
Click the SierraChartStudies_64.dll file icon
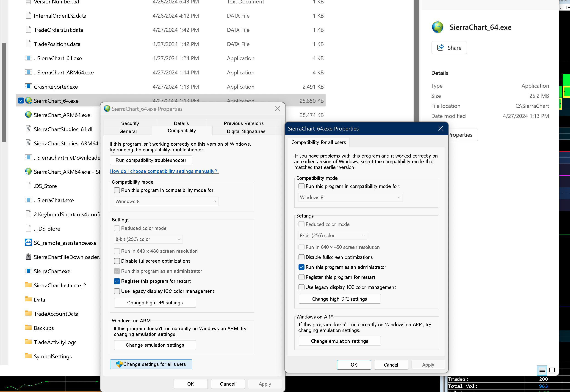coord(28,129)
